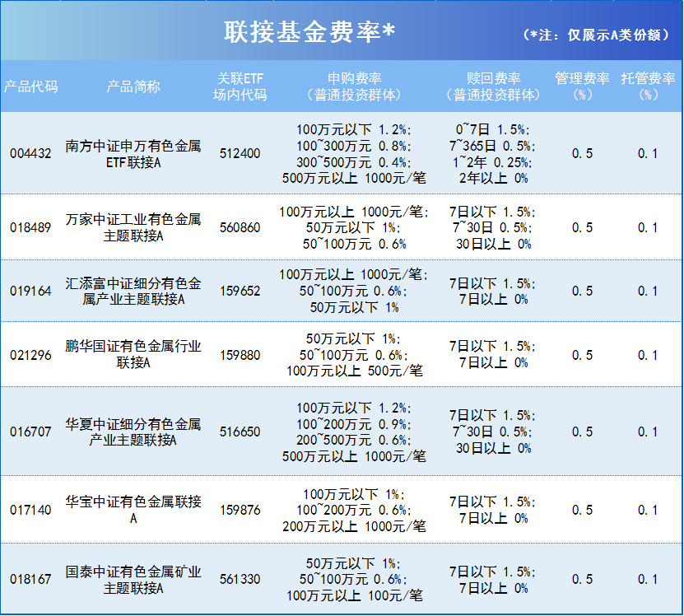Select the 管理费率 column header
Viewport: 684px width, 616px height.
pos(579,83)
